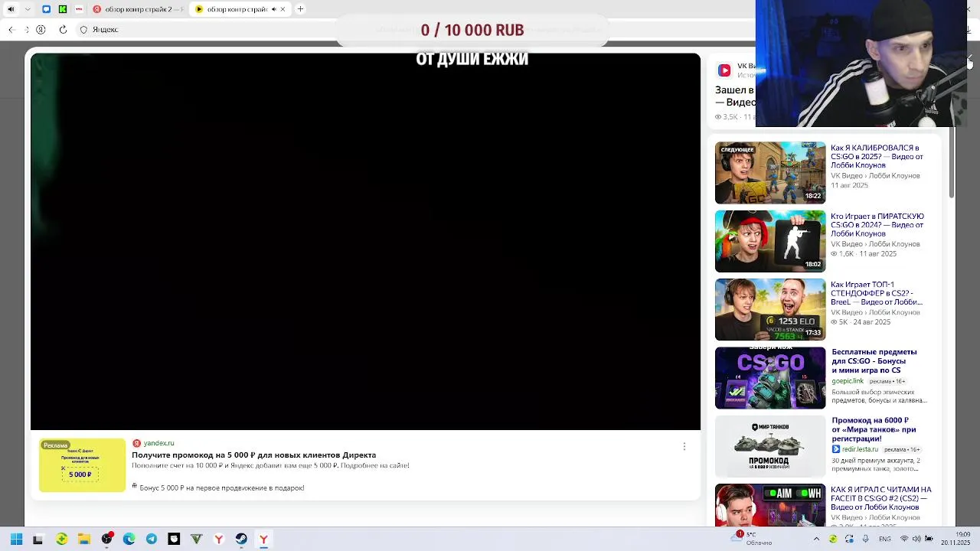The image size is (980, 551).
Task: Click the yellow 5 000 ₽ ad image
Action: (82, 465)
